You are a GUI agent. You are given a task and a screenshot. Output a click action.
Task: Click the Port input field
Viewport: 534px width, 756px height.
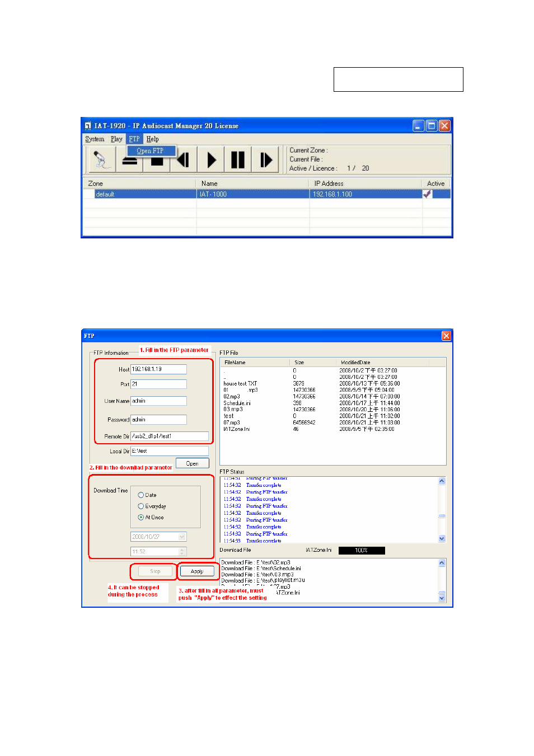point(158,384)
